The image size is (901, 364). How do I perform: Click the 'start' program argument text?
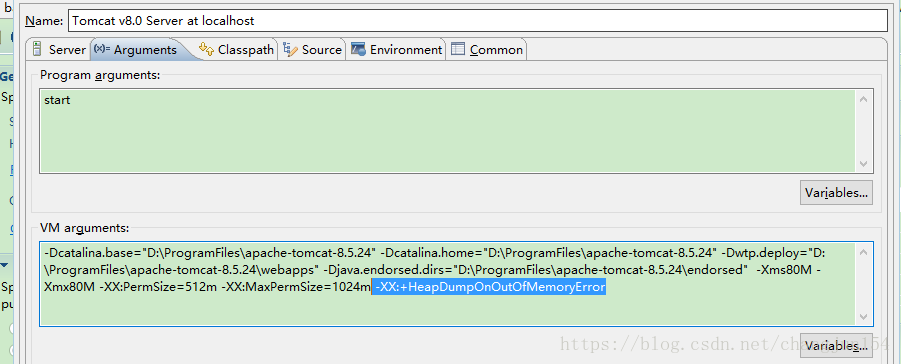(x=57, y=100)
